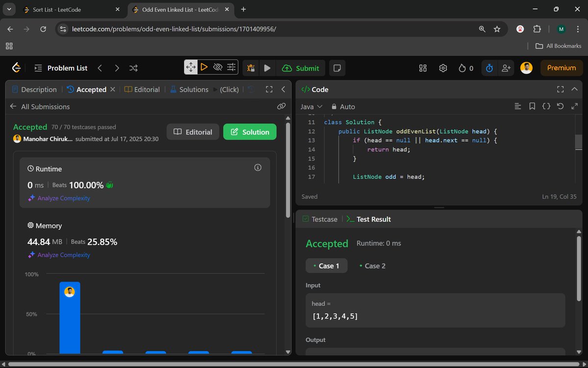Reset code with the undo arrow icon
Image resolution: width=588 pixels, height=368 pixels.
561,106
